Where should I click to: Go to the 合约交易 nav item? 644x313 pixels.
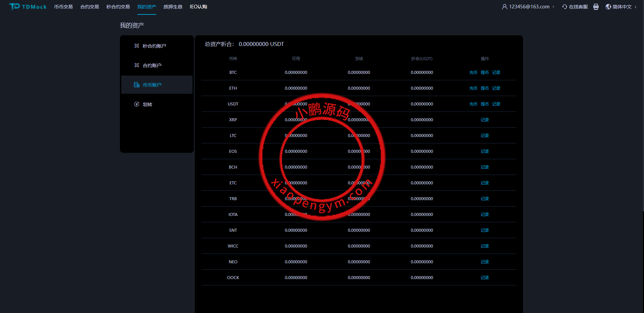coord(89,7)
